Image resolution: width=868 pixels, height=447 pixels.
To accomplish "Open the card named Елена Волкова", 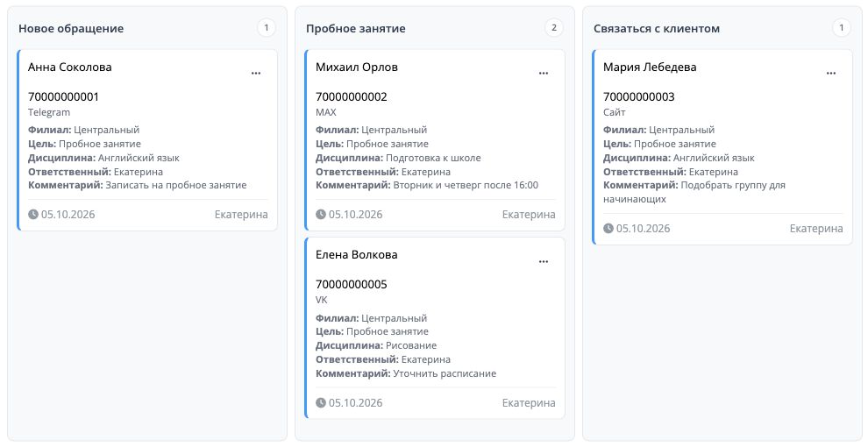I will (357, 255).
